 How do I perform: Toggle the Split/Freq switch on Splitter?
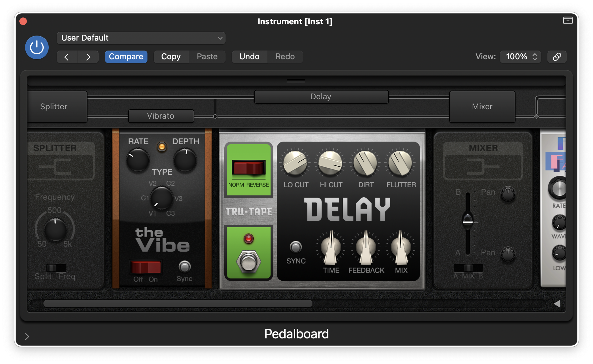tap(56, 268)
